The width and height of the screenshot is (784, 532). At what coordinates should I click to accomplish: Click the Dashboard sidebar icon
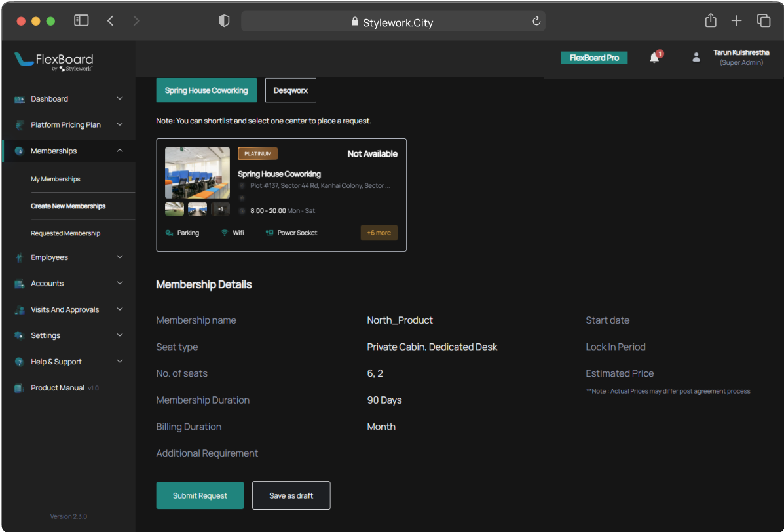(x=20, y=99)
